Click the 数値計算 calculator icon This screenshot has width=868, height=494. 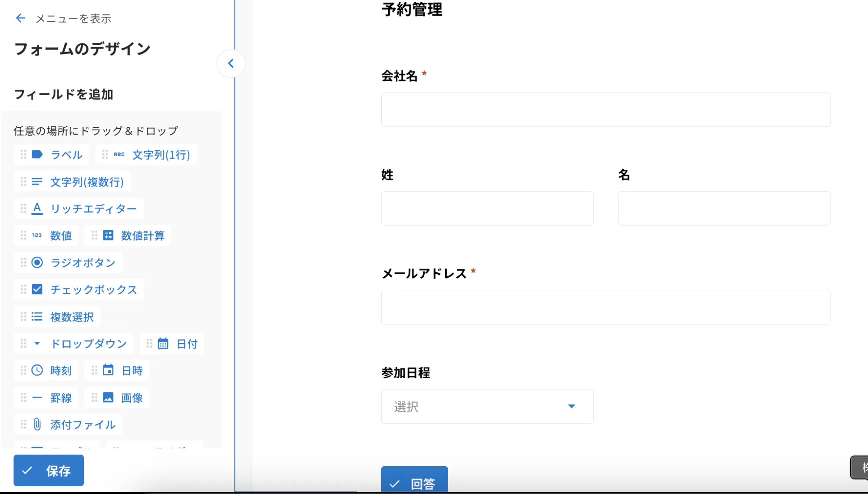(108, 235)
